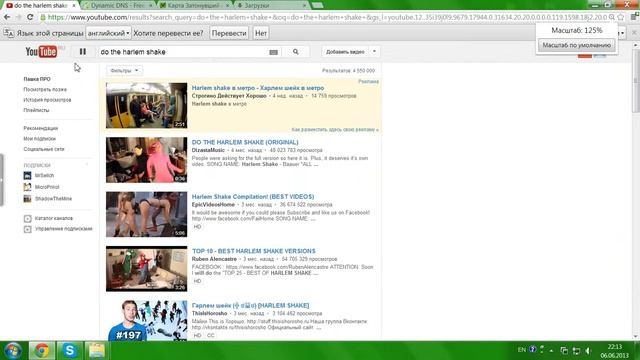The image size is (640, 360).
Task: Open Плейлисты in sidebar
Action: [x=36, y=110]
